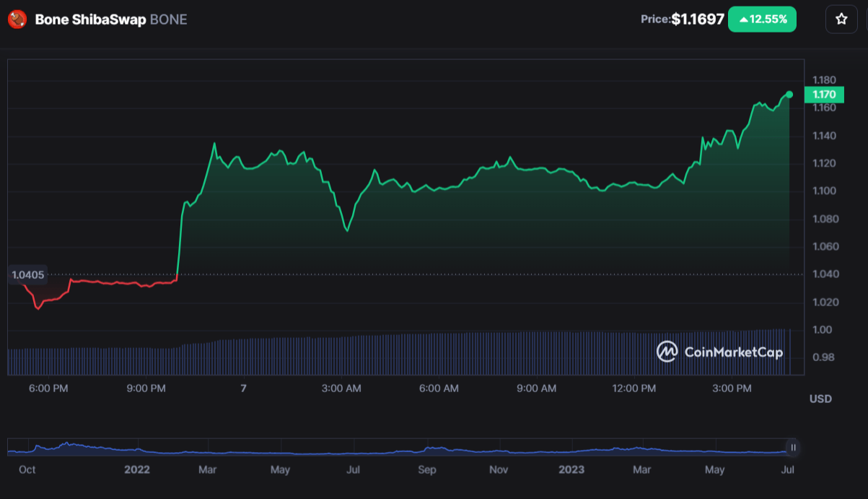Click the 6:00 AM time axis label
Viewport: 868px width, 499px height.
pyautogui.click(x=439, y=389)
